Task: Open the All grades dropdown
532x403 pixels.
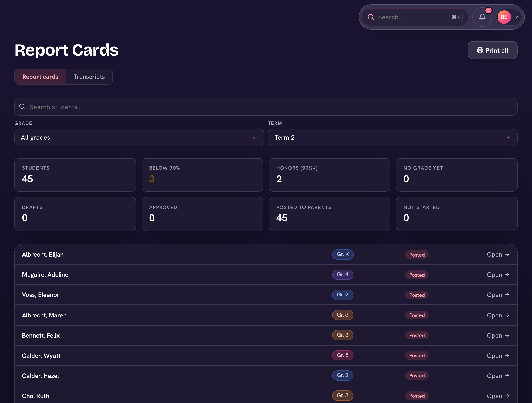Action: coord(139,137)
